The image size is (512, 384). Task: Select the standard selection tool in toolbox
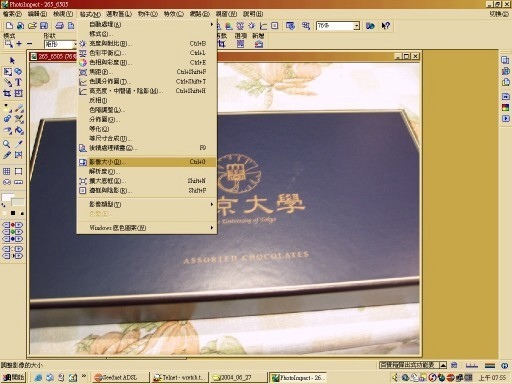7,71
